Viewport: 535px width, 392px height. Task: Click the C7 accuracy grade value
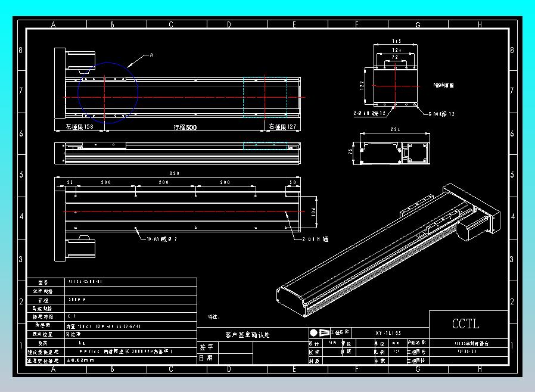click(x=71, y=316)
